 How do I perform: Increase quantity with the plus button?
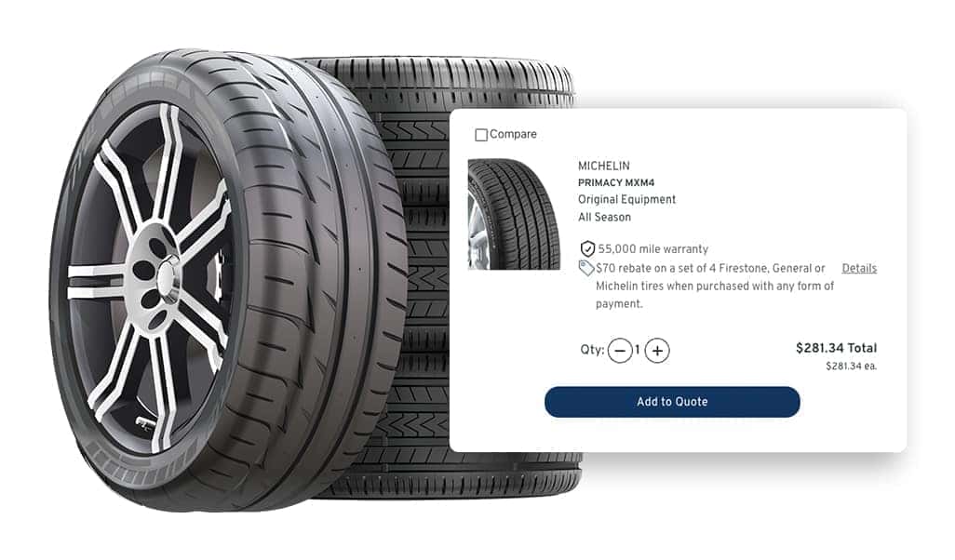[x=657, y=351]
